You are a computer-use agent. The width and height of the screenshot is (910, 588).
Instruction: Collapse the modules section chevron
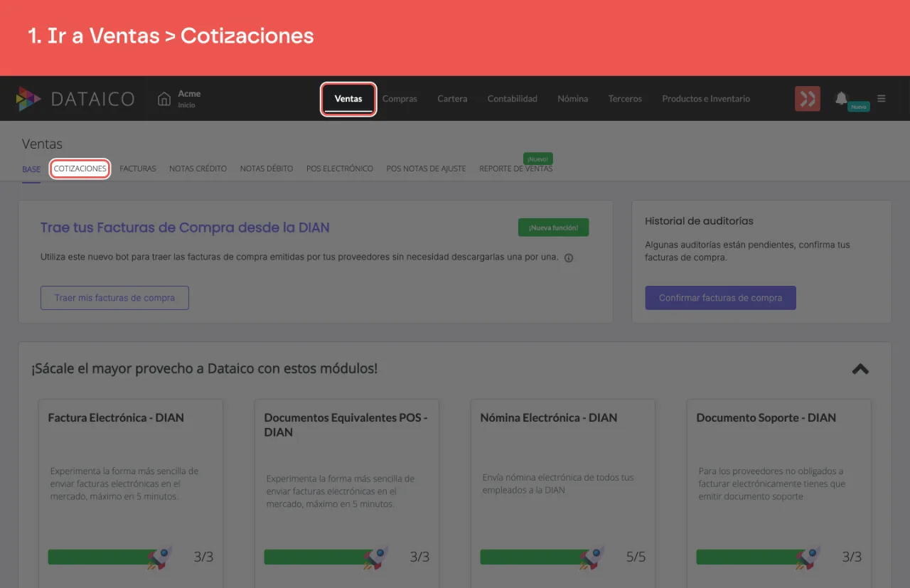tap(860, 369)
